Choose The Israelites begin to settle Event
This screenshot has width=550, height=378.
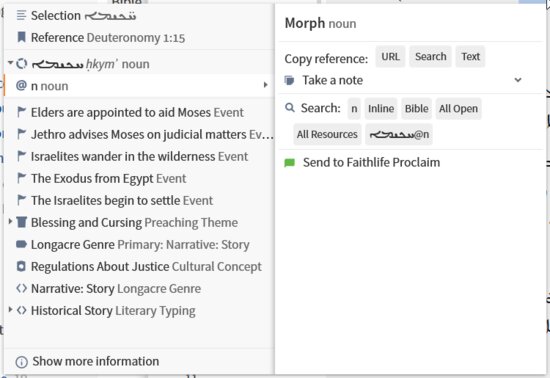click(139, 200)
